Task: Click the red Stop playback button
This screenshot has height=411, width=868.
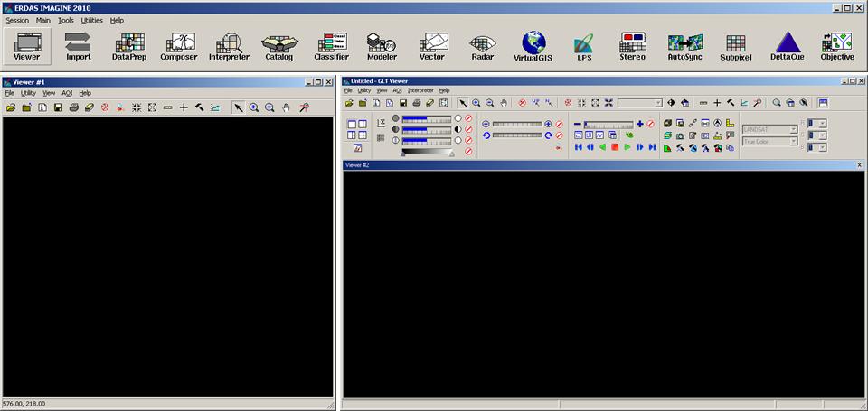Action: point(615,147)
